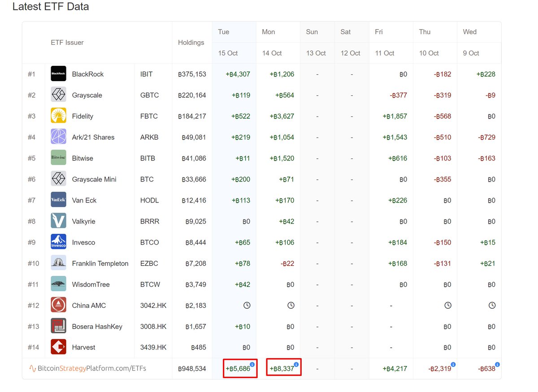Click Fidelity Monday inflow +₿3,627
The height and width of the screenshot is (392, 538).
(x=282, y=116)
